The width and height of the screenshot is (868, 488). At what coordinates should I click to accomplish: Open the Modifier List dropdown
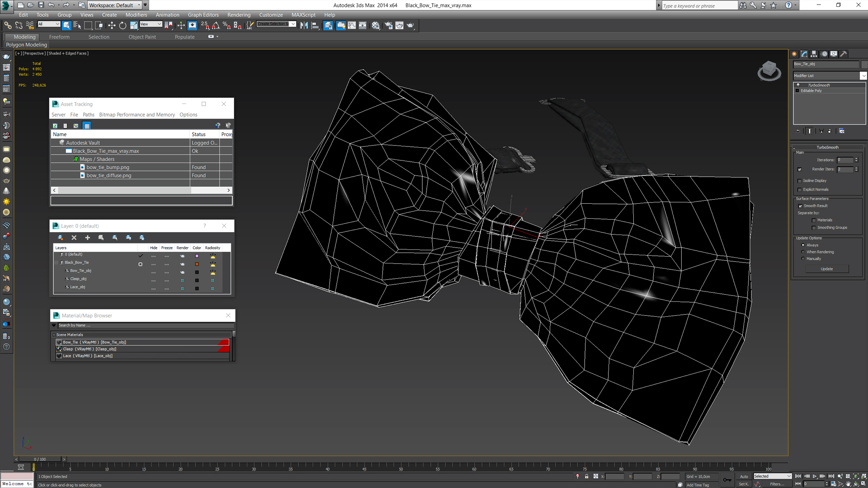click(863, 76)
